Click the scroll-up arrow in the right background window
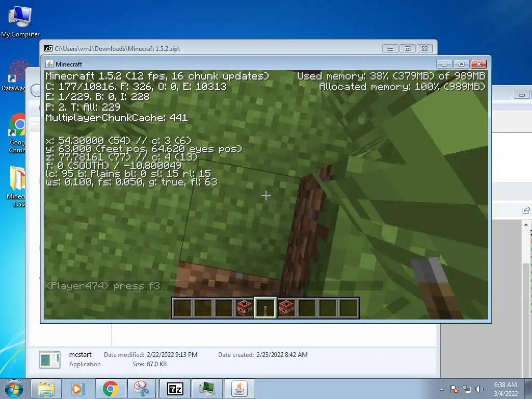 [526, 224]
